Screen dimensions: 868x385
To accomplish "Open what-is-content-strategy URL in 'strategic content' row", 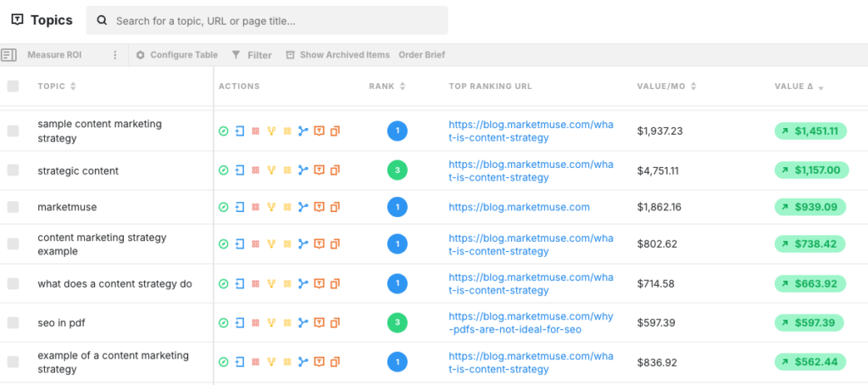I will [531, 170].
